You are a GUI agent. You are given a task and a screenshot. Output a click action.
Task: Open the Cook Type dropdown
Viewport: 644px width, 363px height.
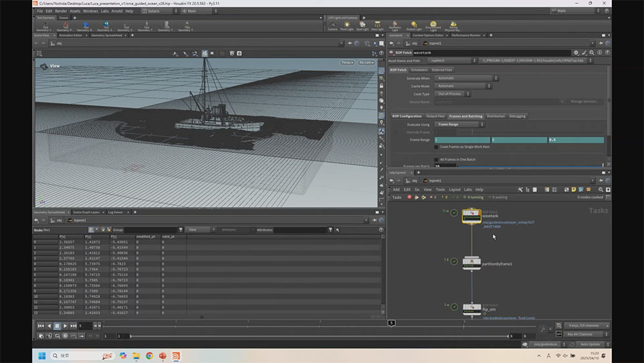pyautogui.click(x=452, y=93)
